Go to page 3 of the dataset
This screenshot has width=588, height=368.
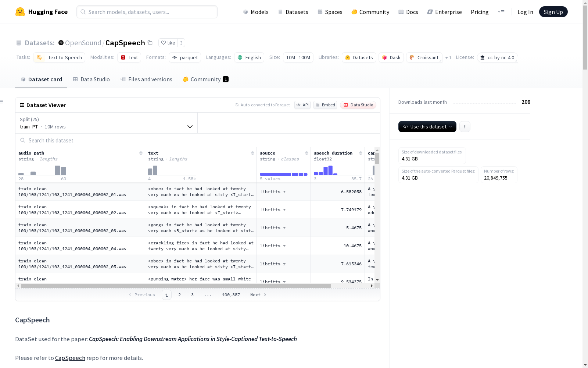tap(192, 295)
